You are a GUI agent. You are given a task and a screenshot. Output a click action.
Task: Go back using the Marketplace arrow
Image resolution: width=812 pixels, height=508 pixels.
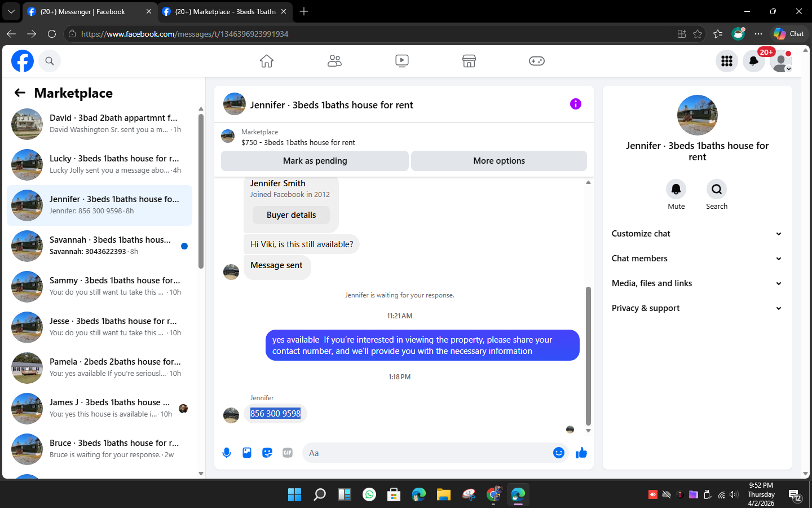pyautogui.click(x=20, y=93)
